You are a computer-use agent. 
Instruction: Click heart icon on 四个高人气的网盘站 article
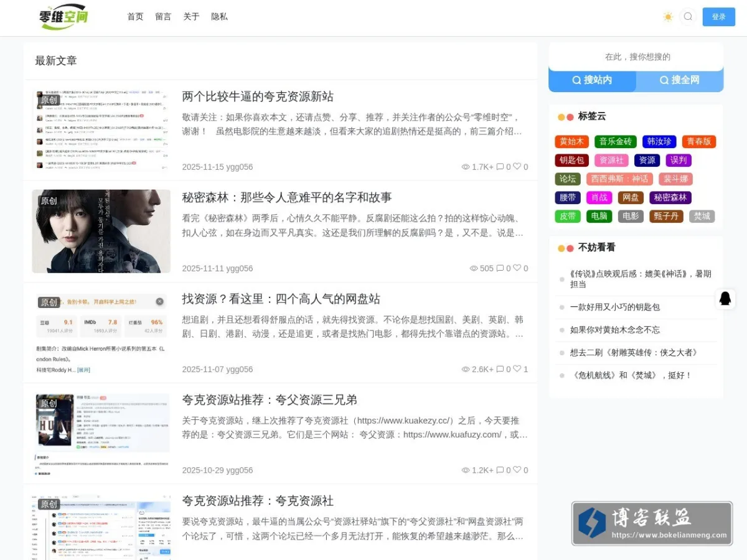point(517,369)
